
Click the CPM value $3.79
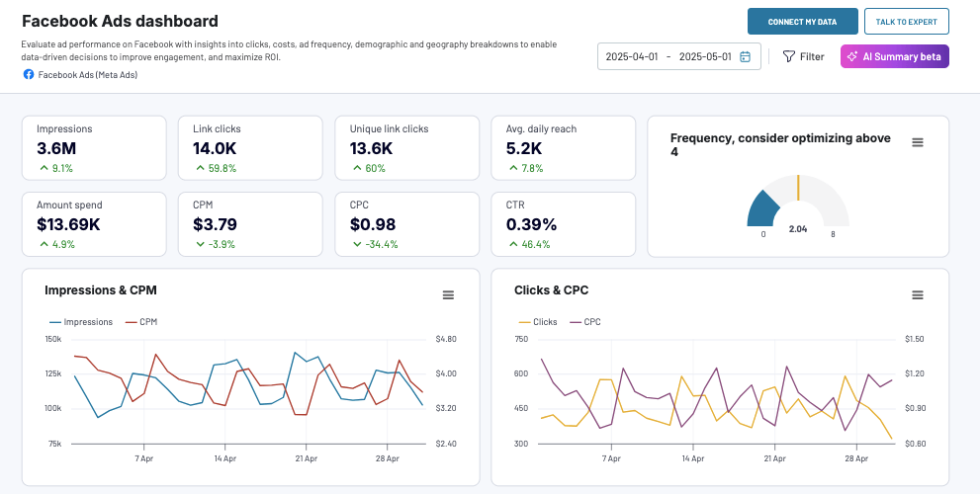pos(215,225)
